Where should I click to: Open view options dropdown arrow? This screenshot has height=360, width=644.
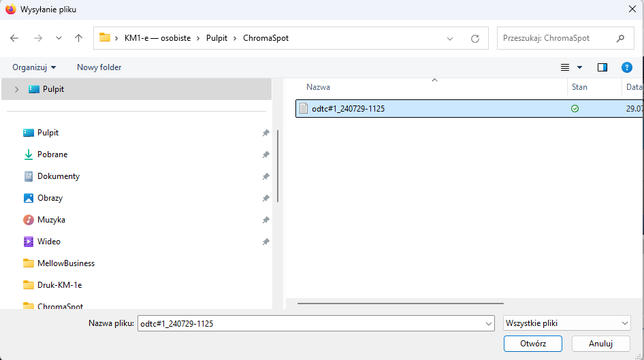(579, 67)
